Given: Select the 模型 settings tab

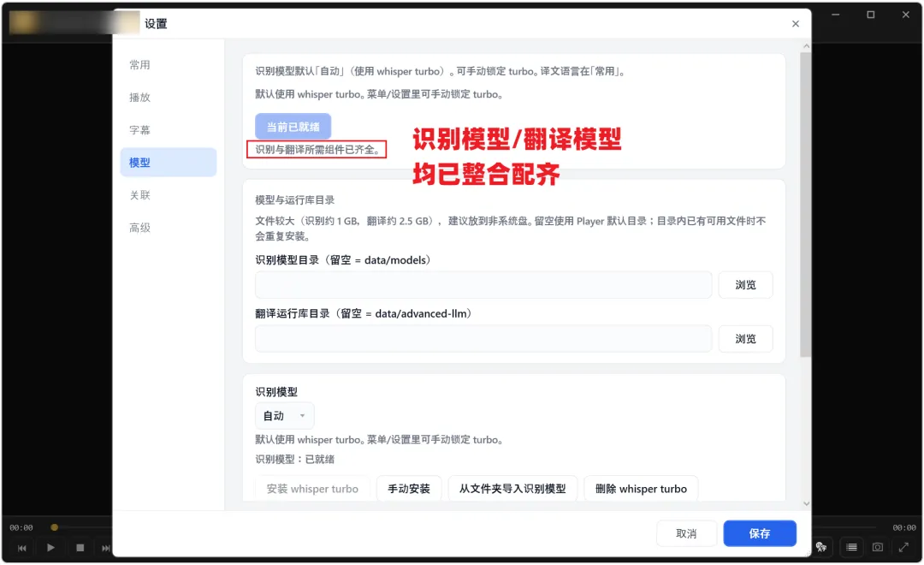Looking at the screenshot, I should [169, 162].
